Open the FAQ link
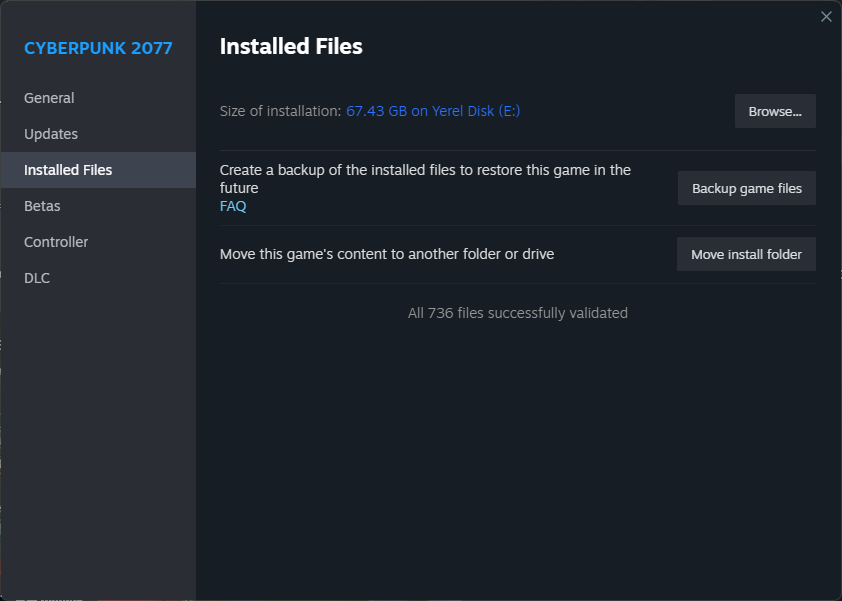842x601 pixels. pos(233,206)
